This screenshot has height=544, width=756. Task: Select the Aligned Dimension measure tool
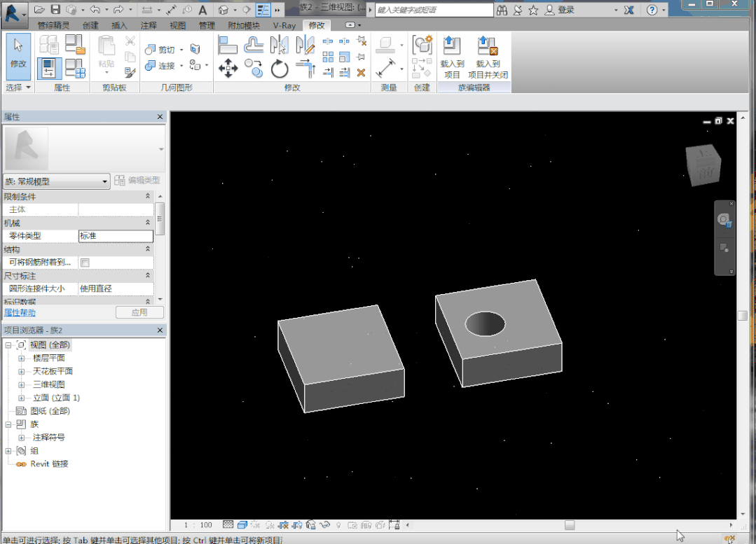pos(385,68)
